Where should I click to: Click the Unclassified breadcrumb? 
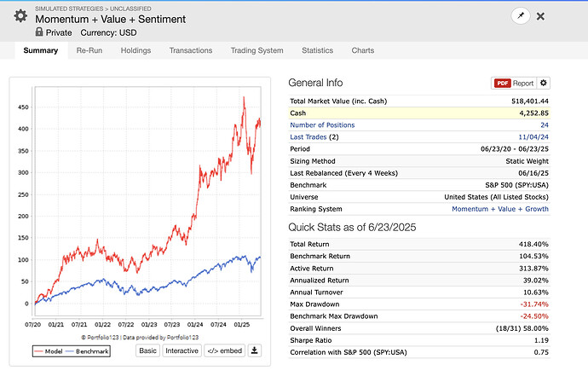130,9
